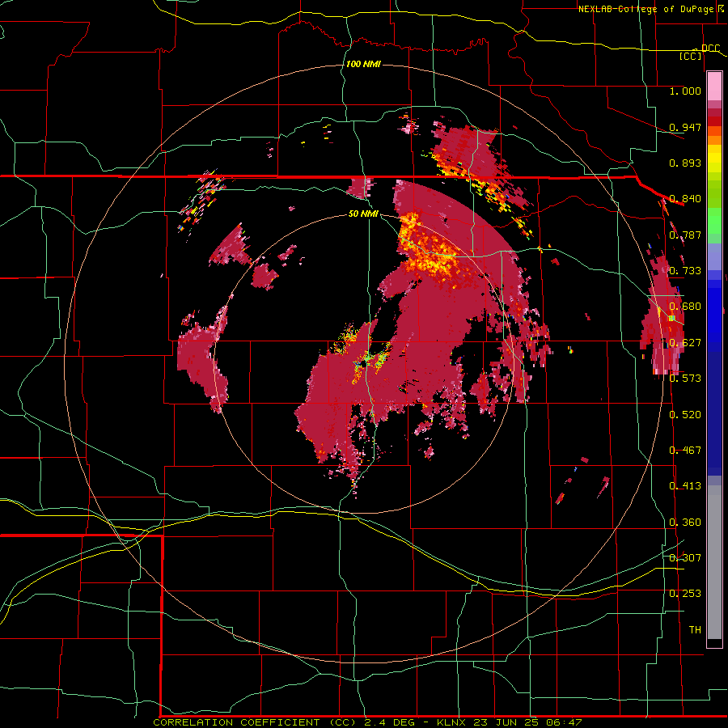
Task: Click the "CORRELATION COEFFICIENT (CC)" bottom caption
Action: [255, 722]
